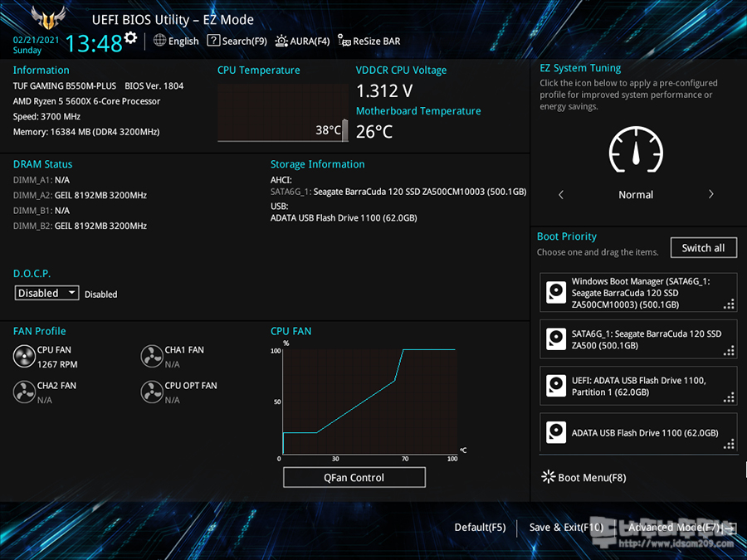The width and height of the screenshot is (747, 560).
Task: Open QFan Control
Action: (x=354, y=477)
